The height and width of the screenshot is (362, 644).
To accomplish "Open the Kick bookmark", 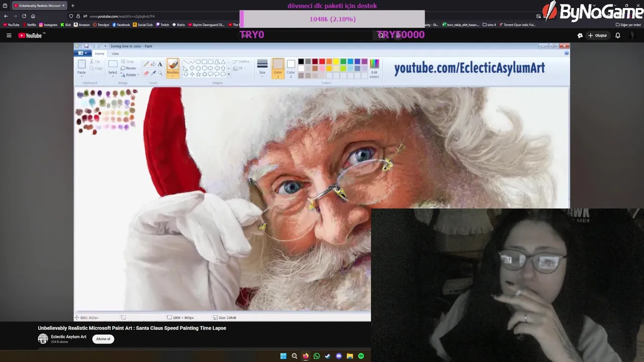I will 66,25.
